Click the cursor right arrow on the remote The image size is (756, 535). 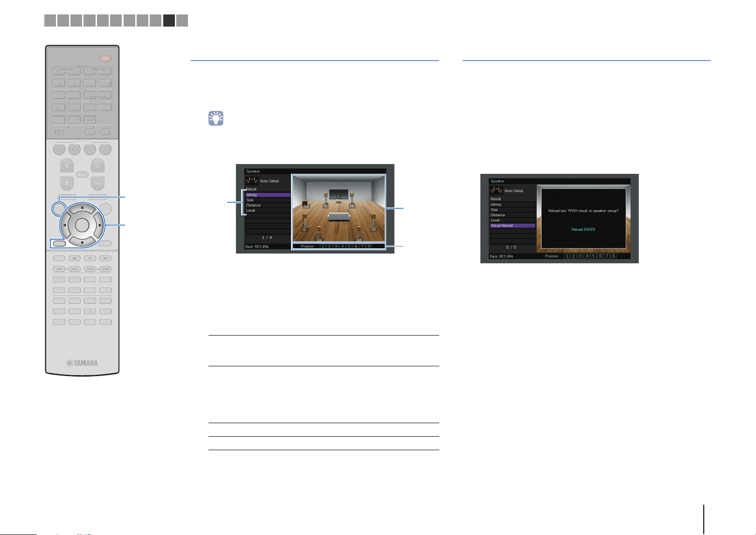pos(100,225)
